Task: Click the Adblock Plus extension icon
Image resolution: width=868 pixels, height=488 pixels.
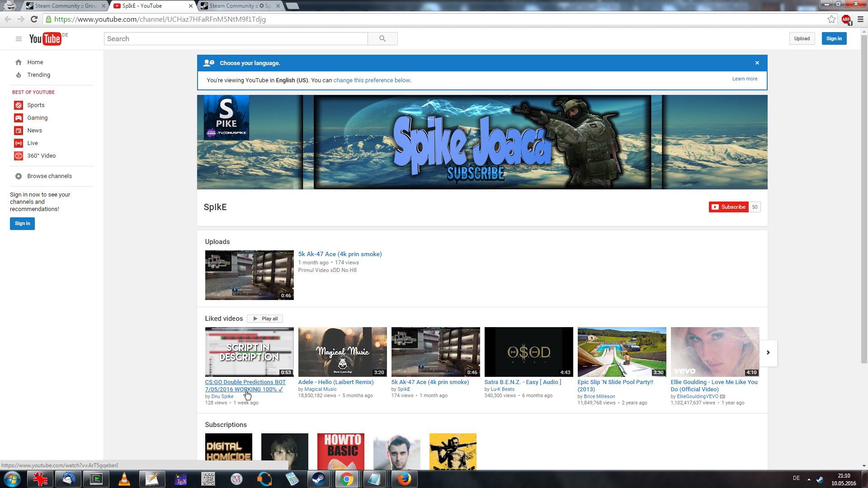Action: coord(846,19)
